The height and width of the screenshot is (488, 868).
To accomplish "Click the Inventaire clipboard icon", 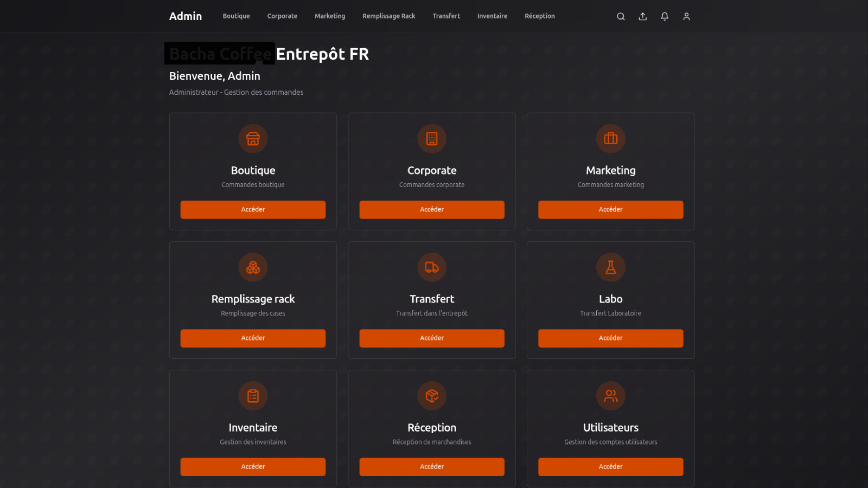I will click(253, 396).
